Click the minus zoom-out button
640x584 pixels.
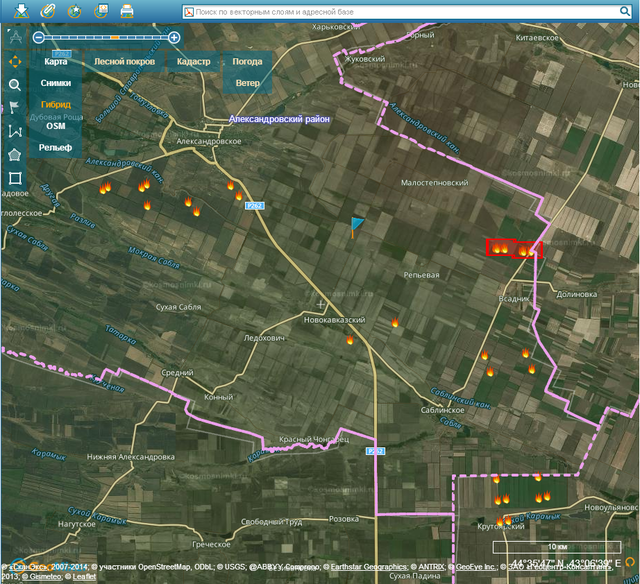pos(39,38)
